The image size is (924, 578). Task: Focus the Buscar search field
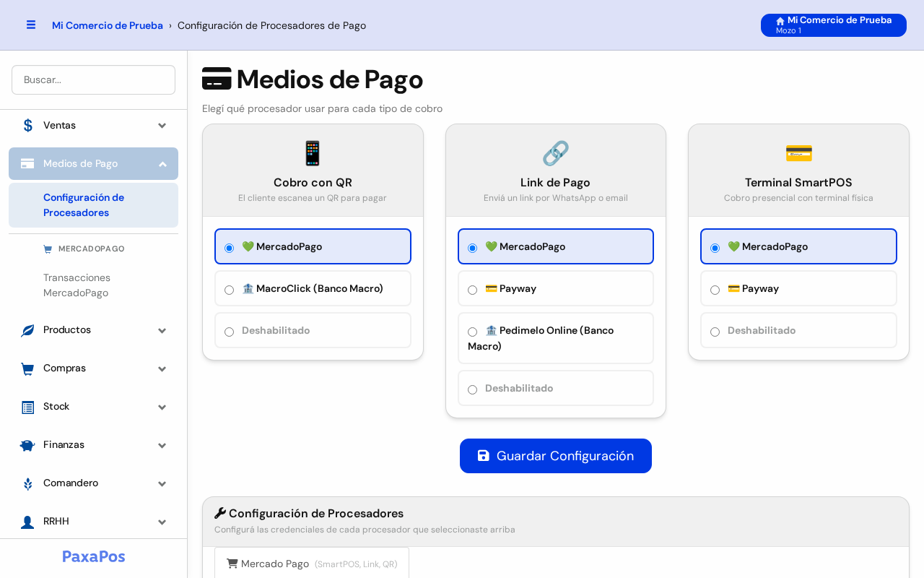[93, 79]
